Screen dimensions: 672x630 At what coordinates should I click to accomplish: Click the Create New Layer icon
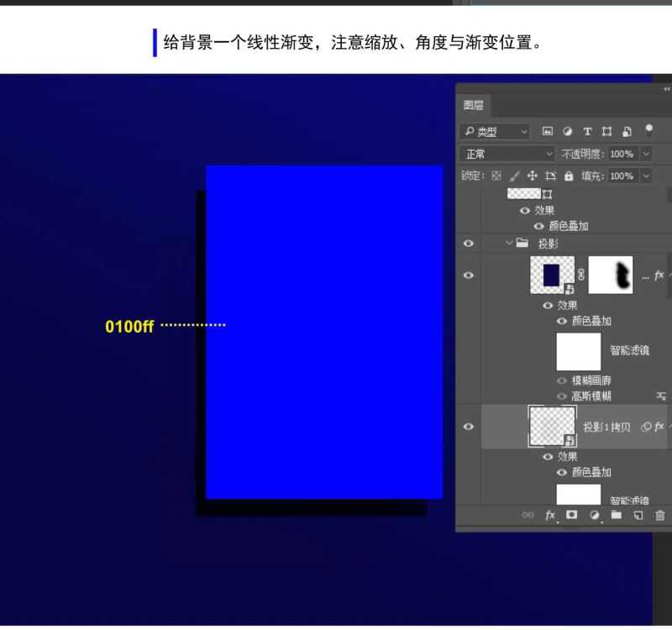638,515
